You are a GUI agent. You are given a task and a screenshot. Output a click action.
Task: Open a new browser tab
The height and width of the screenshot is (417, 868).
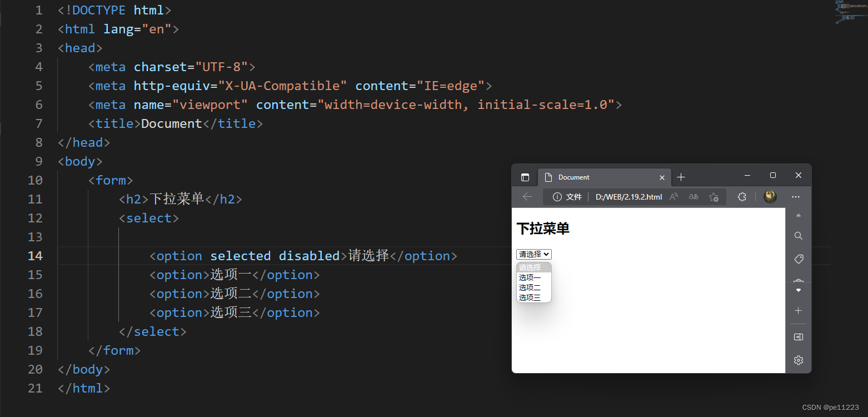point(681,177)
